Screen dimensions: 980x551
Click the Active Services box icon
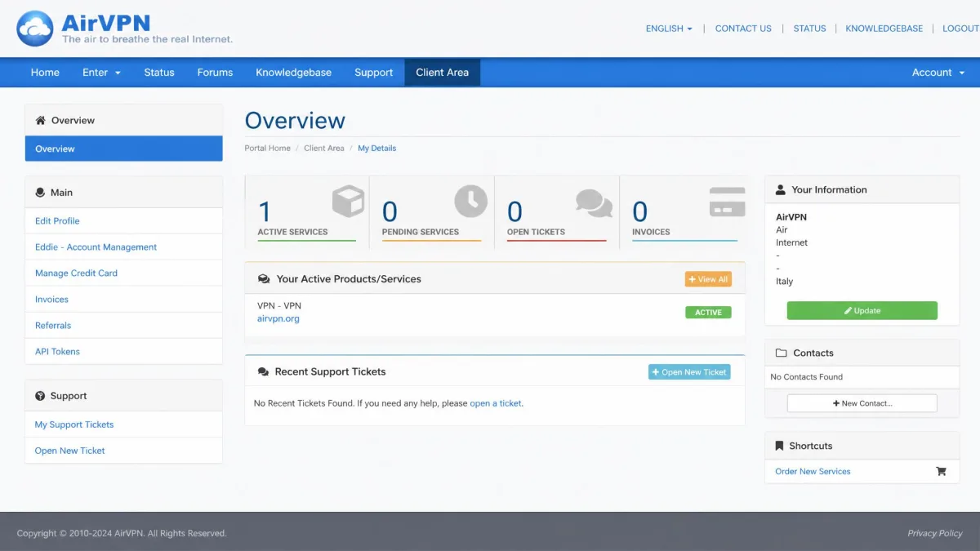pos(348,201)
